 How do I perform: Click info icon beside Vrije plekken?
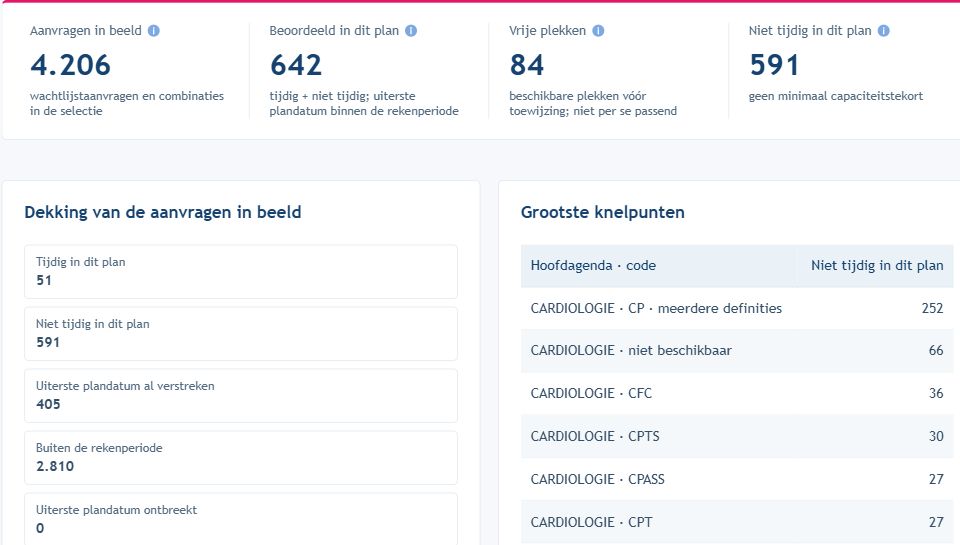point(598,31)
